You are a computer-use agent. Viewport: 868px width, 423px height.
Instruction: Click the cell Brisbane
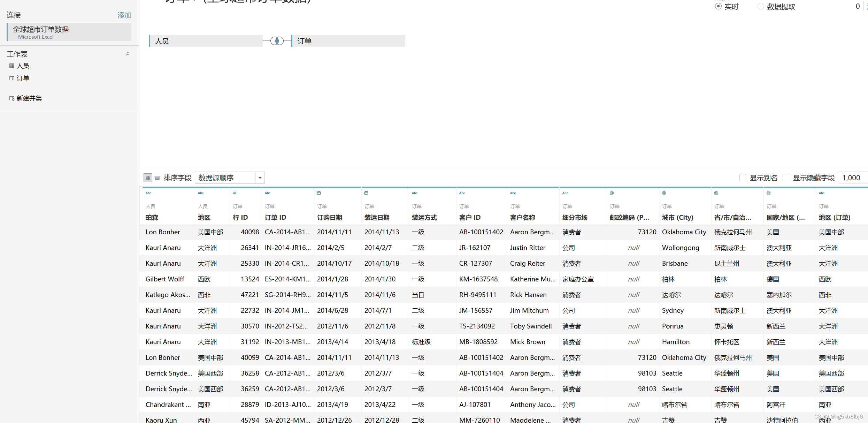click(675, 263)
